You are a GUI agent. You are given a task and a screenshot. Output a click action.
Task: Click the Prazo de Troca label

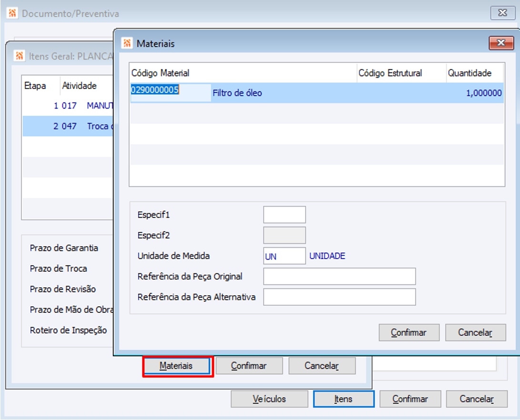click(58, 269)
